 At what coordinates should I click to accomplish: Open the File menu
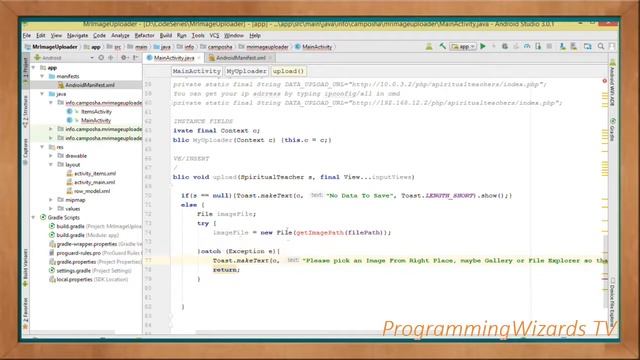click(27, 36)
